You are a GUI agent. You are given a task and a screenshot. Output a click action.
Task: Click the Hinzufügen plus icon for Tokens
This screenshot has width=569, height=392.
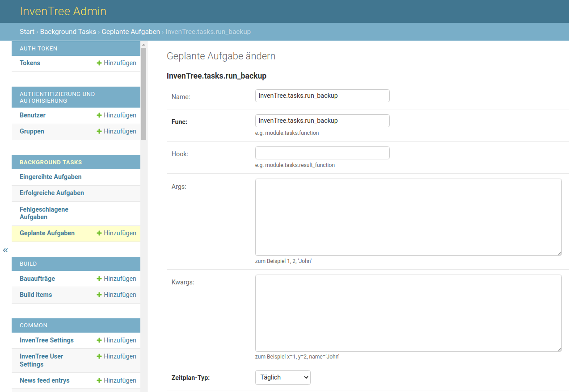pyautogui.click(x=99, y=63)
